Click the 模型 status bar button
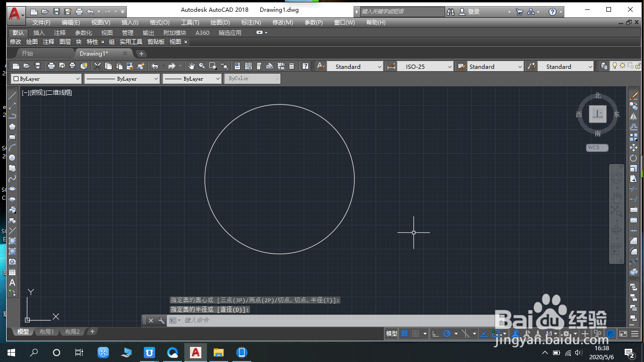Viewport: 644px width, 362px height. 391,334
